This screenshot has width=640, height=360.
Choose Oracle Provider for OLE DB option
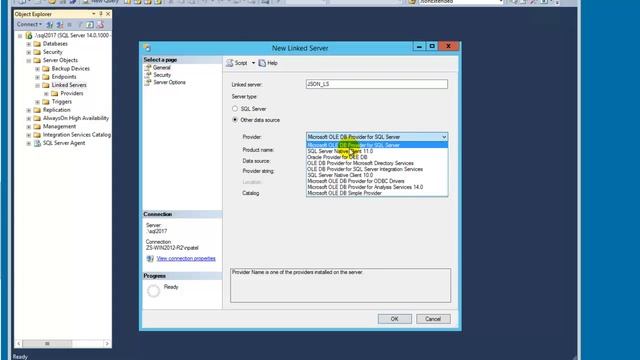tap(377, 157)
